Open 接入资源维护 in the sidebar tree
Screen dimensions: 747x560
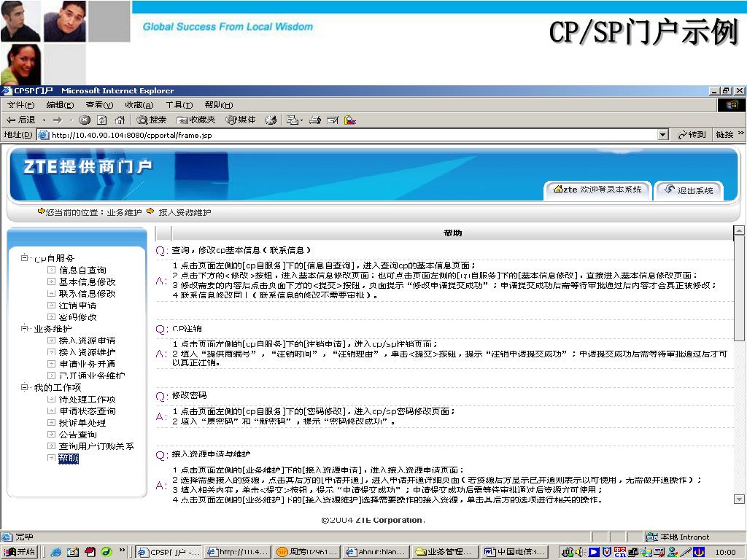(x=88, y=352)
